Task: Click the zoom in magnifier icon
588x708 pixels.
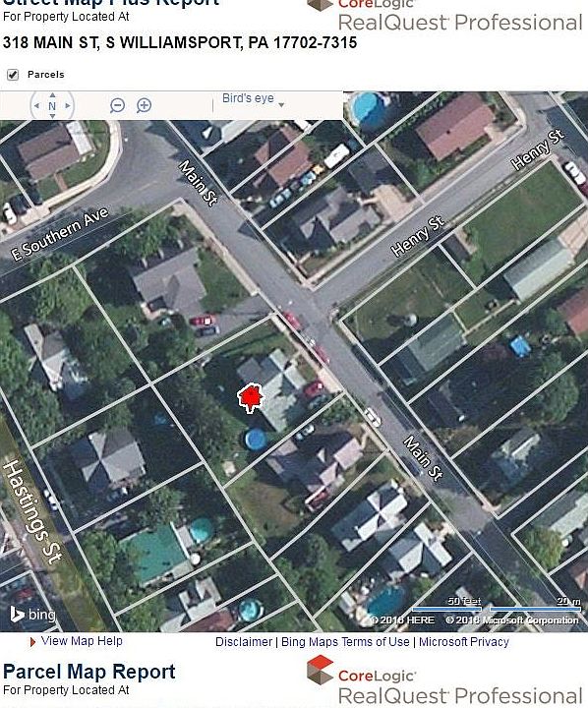Action: coord(145,105)
